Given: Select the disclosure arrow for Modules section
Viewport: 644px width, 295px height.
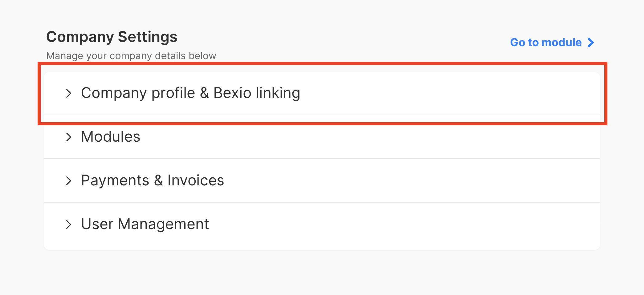Looking at the screenshot, I should (68, 137).
